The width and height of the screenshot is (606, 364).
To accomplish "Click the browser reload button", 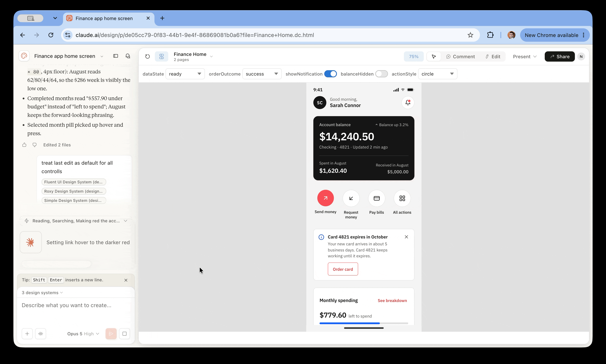I will [51, 35].
